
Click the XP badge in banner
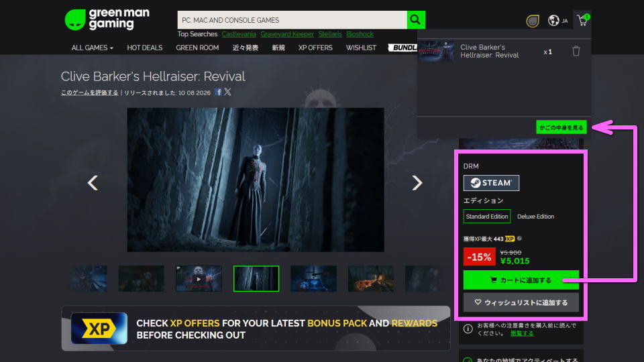tap(99, 328)
